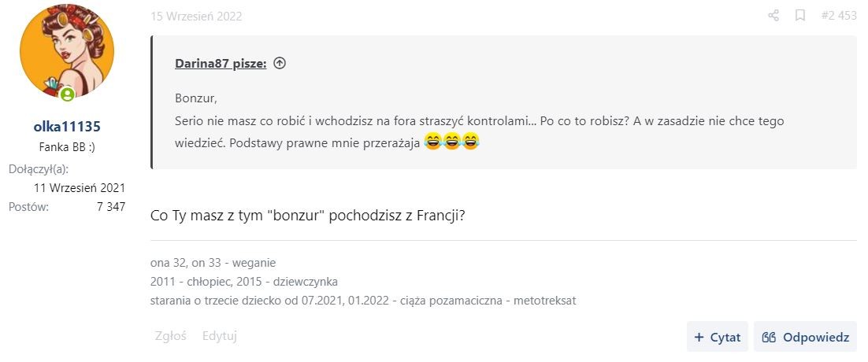
Task: Click the middle laughing emoji in the quote
Action: pos(451,142)
